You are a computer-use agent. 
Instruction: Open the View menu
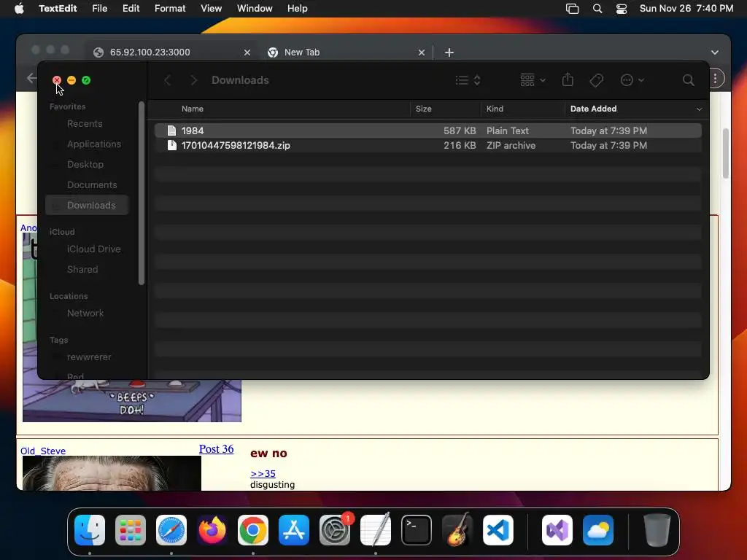(211, 9)
